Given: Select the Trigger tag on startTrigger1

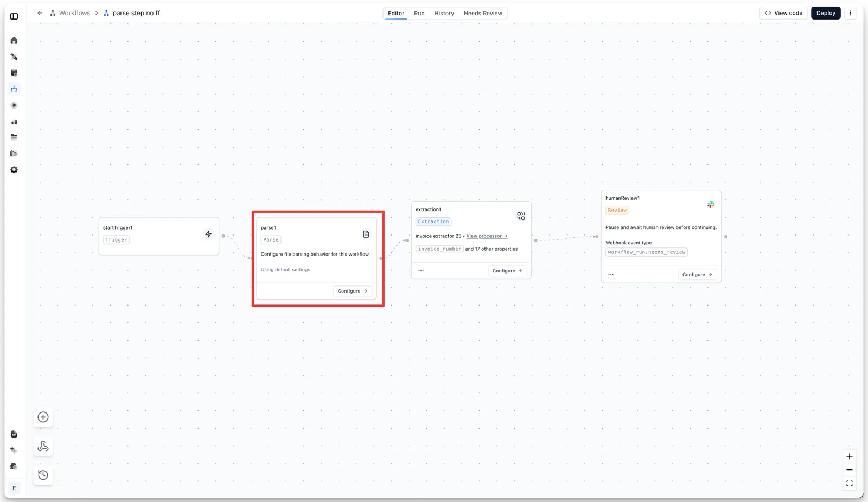Looking at the screenshot, I should click(x=116, y=240).
